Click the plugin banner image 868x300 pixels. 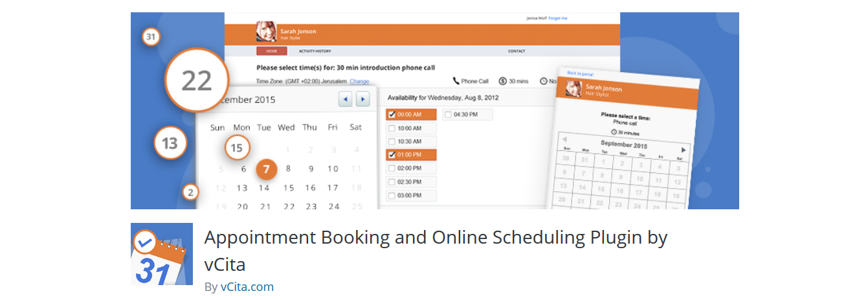click(x=435, y=111)
